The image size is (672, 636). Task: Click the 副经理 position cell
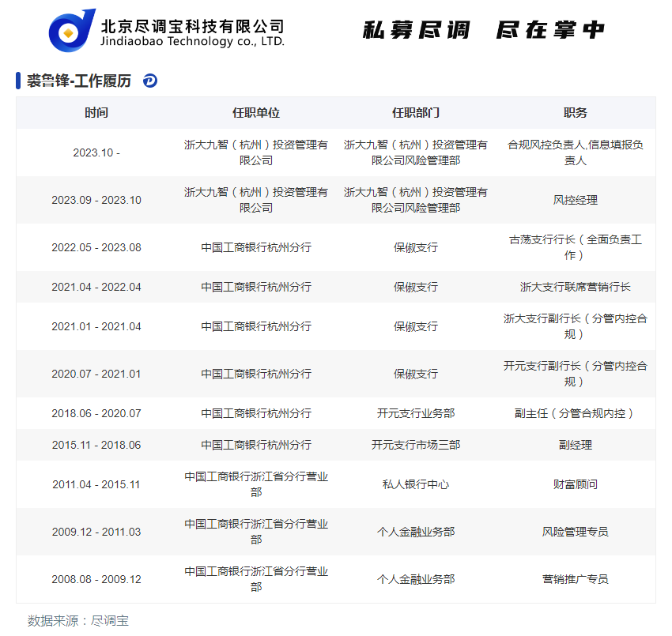pyautogui.click(x=575, y=445)
